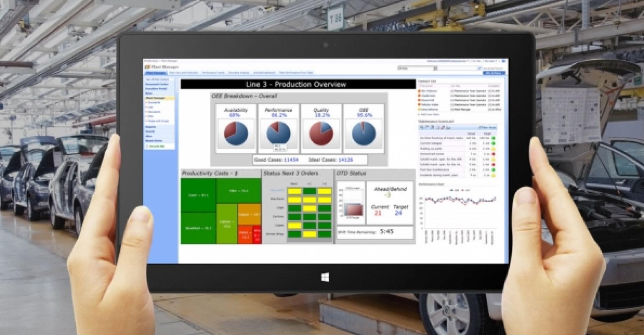Screen dimensions: 644x335
Task: Click the OEE pie chart
Action: click(363, 134)
